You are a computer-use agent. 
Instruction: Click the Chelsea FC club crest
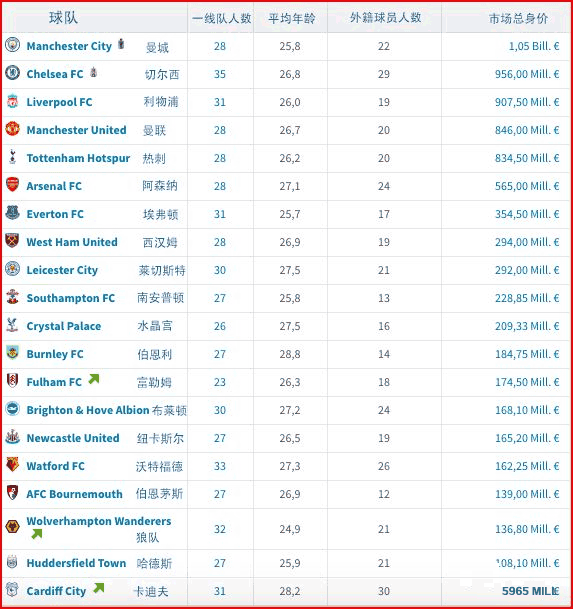point(12,73)
